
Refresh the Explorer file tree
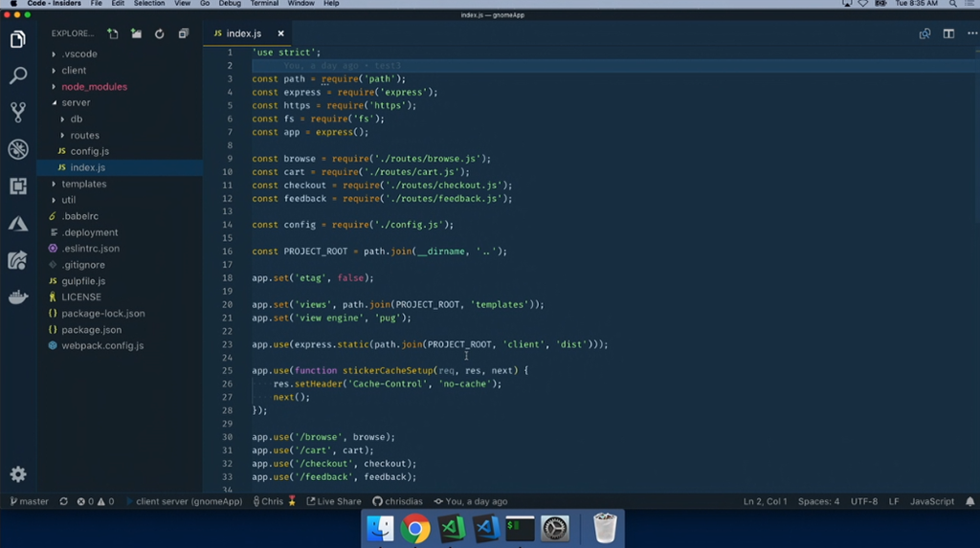coord(159,33)
